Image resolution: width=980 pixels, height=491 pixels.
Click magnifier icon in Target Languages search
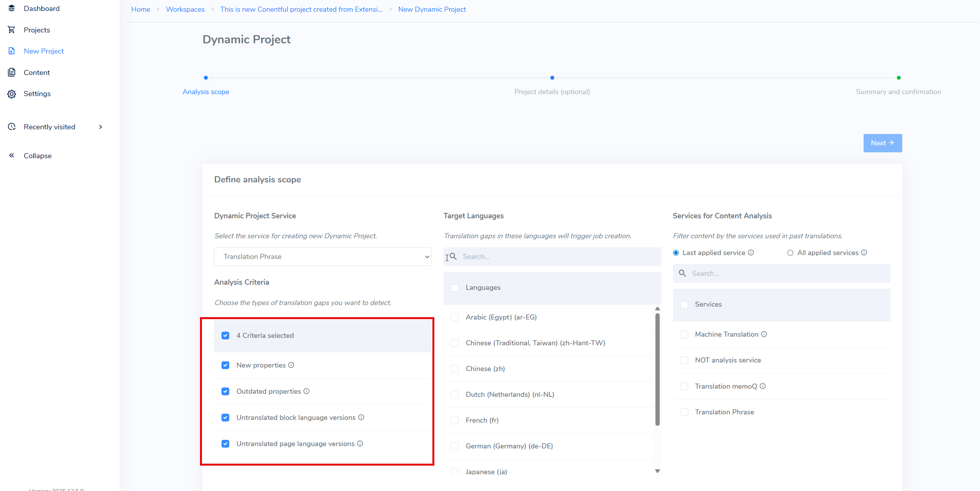(453, 256)
